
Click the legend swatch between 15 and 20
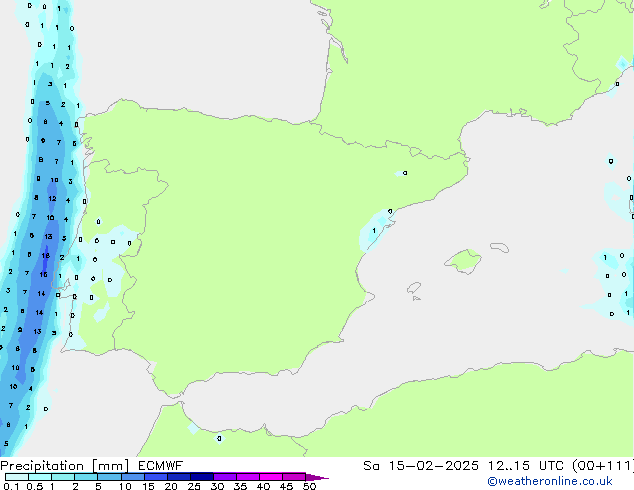click(x=155, y=477)
